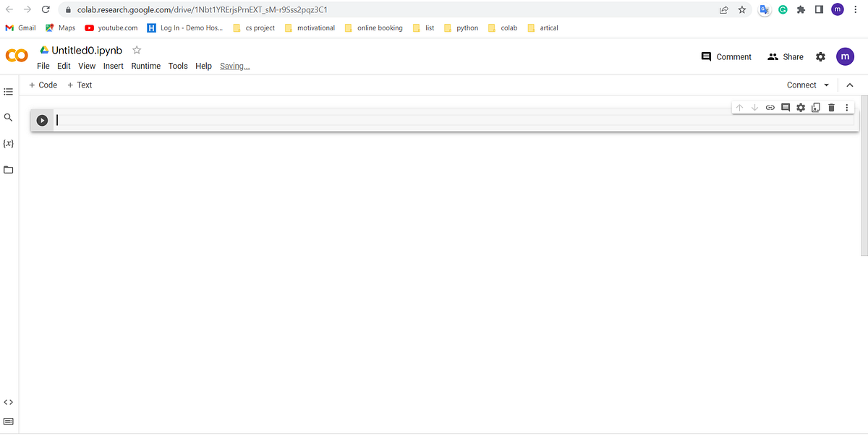Open the File menu
This screenshot has height=436, width=868.
(43, 66)
